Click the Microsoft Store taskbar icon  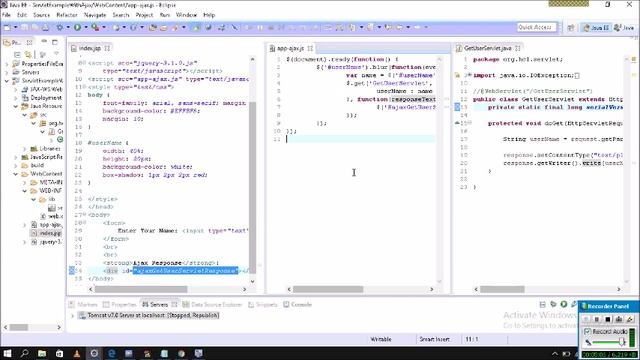coord(60,353)
